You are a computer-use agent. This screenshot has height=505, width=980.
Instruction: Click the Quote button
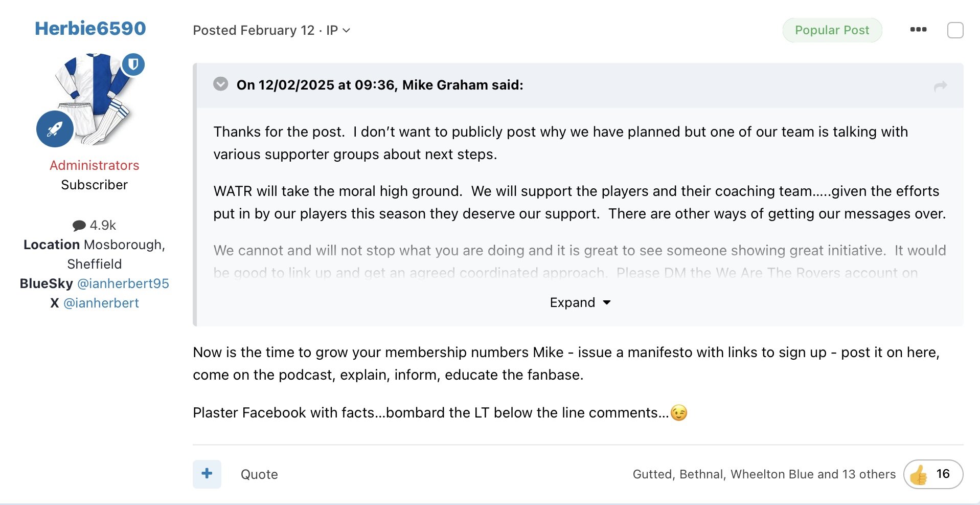pyautogui.click(x=259, y=474)
